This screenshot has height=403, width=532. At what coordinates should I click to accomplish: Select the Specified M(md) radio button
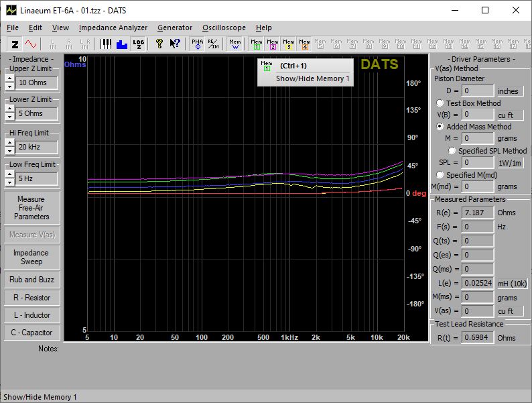[x=440, y=174]
